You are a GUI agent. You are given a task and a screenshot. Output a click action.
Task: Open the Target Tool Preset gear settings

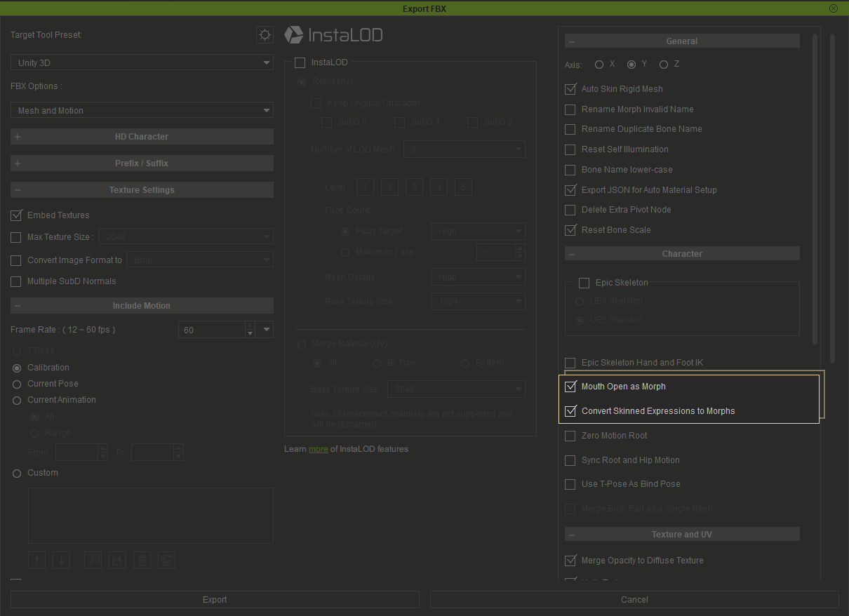(x=265, y=34)
